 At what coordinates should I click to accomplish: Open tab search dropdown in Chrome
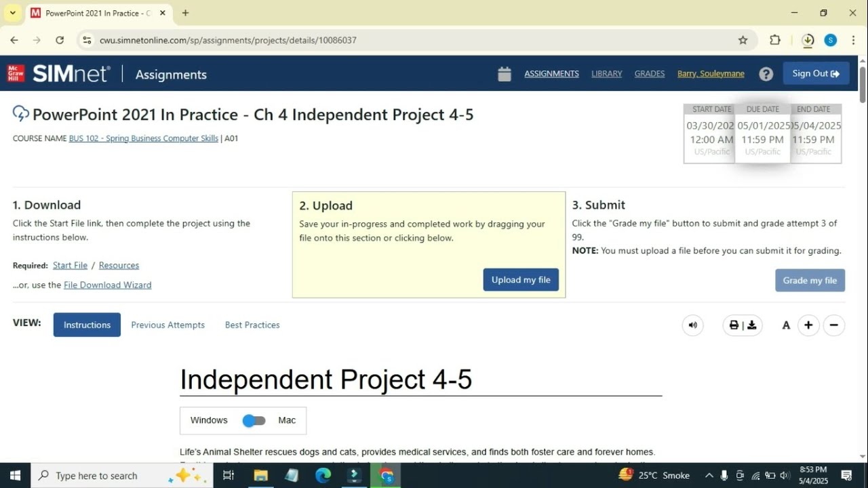coord(12,13)
